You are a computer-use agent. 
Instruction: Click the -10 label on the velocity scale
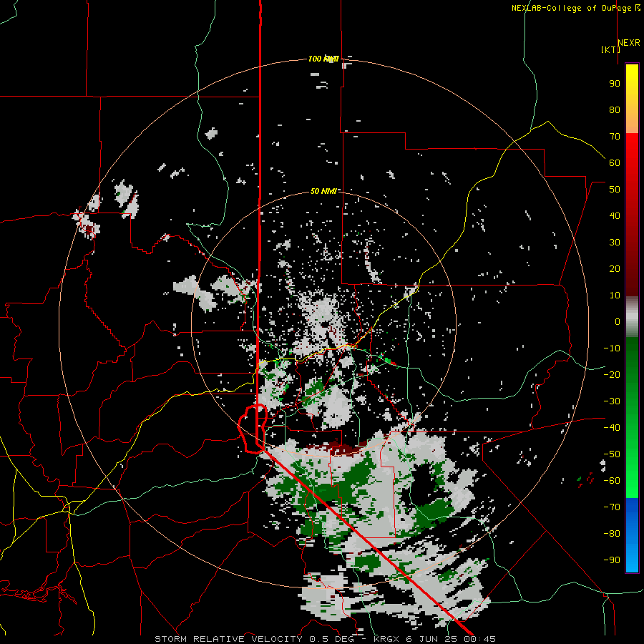pos(612,348)
